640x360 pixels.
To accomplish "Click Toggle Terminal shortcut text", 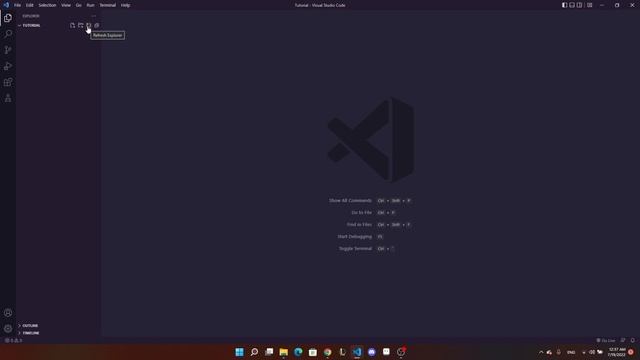I will [356, 249].
